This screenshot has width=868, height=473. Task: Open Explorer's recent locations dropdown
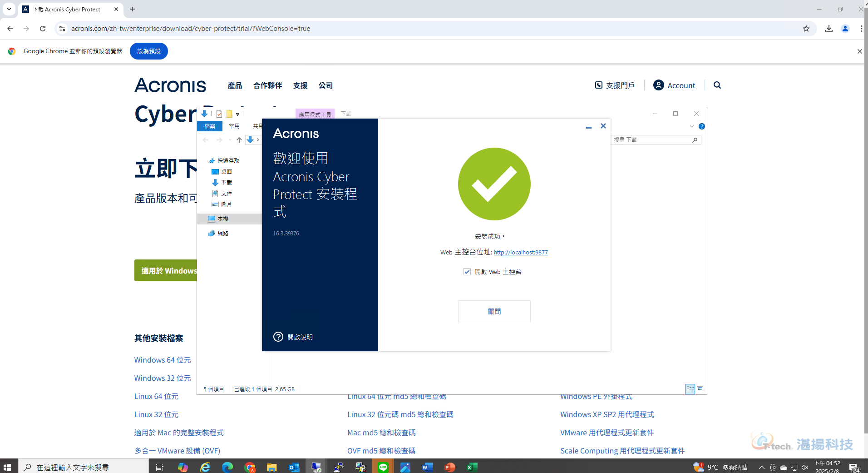click(x=230, y=140)
